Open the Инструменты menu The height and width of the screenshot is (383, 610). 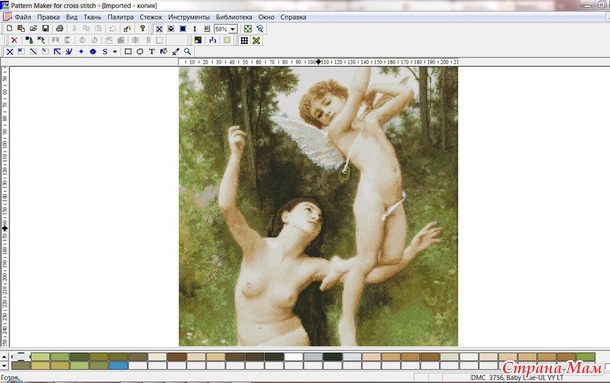click(x=189, y=17)
